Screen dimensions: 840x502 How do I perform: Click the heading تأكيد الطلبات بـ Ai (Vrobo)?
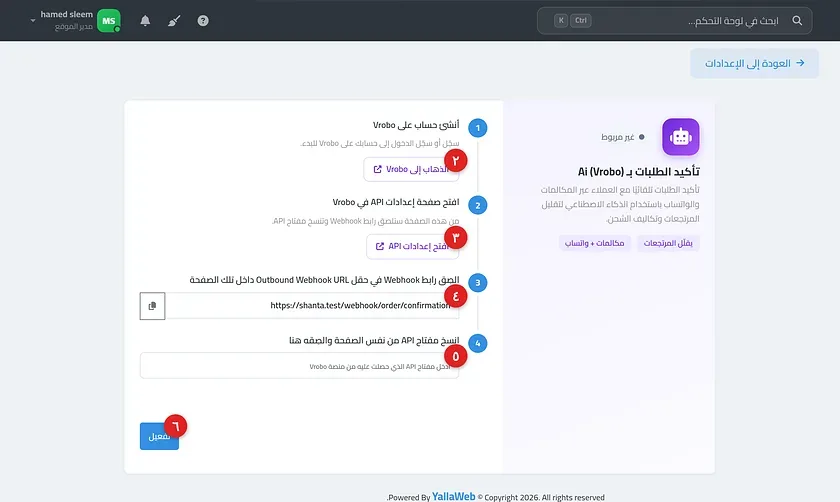pos(639,171)
